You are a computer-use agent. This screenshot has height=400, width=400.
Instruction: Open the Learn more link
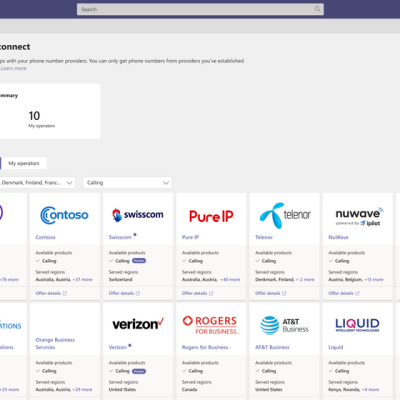(14, 68)
